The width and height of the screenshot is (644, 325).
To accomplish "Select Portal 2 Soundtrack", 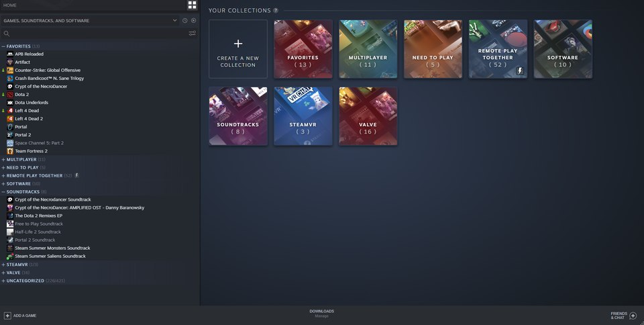I will coord(35,240).
